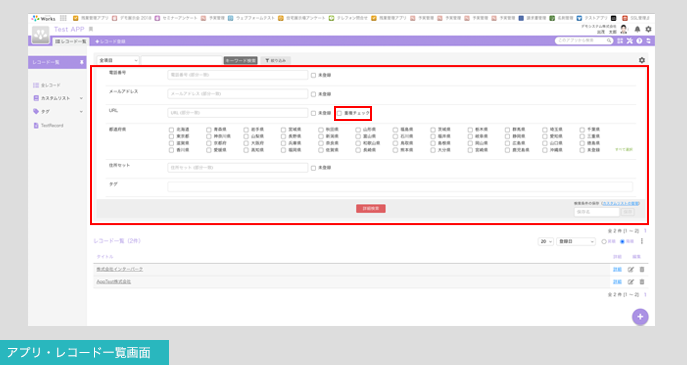This screenshot has width=687, height=365.
Task: Open the settings gear beside the bell
Action: pos(648,29)
